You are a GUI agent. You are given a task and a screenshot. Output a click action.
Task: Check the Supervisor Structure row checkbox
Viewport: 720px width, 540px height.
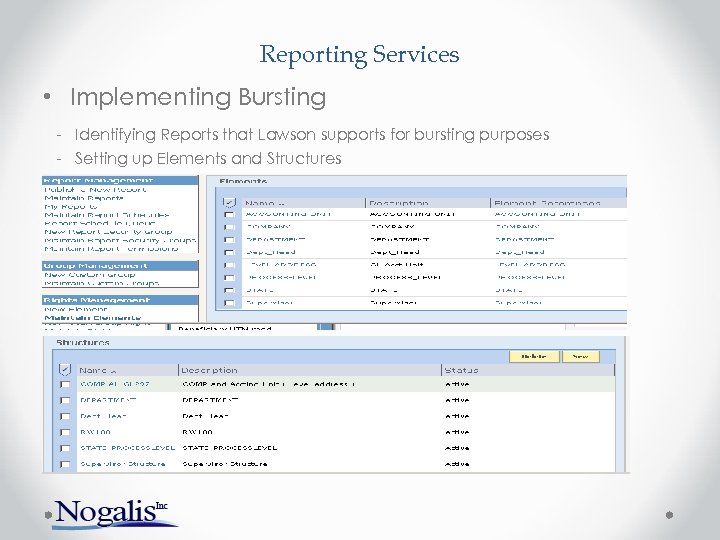(x=65, y=464)
